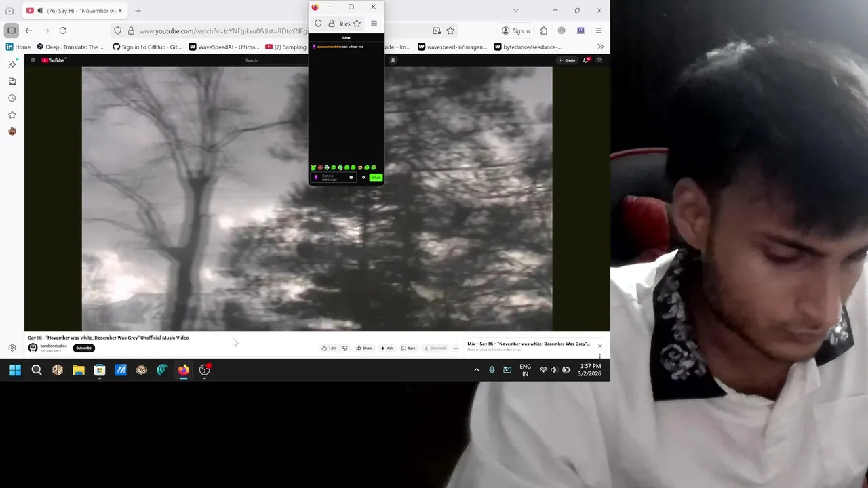868x488 pixels.
Task: Open Sign in to GitHub bookmark
Action: tap(147, 47)
